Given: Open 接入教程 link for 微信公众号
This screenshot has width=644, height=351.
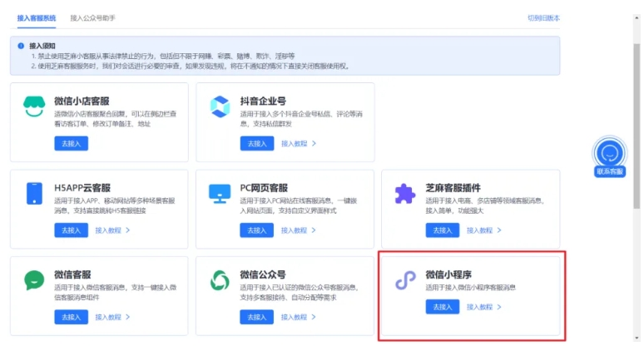Looking at the screenshot, I should coord(299,317).
